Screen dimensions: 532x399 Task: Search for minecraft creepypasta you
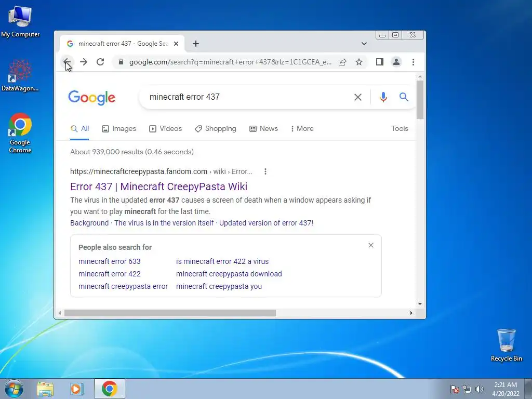pos(219,286)
